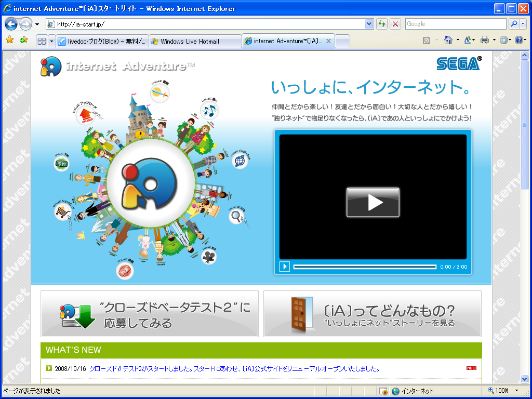532x399 pixels.
Task: Click the green 予約 reservation icon
Action: pos(61,164)
